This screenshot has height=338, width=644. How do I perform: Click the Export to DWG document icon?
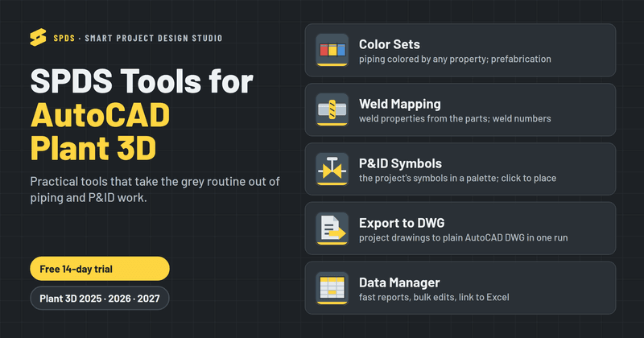[332, 229]
